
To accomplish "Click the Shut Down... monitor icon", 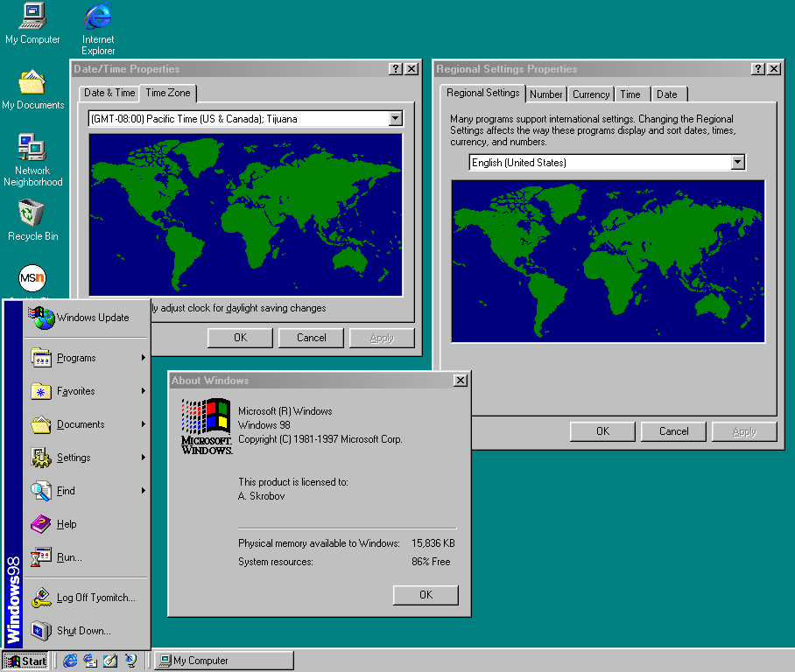I will (40, 631).
